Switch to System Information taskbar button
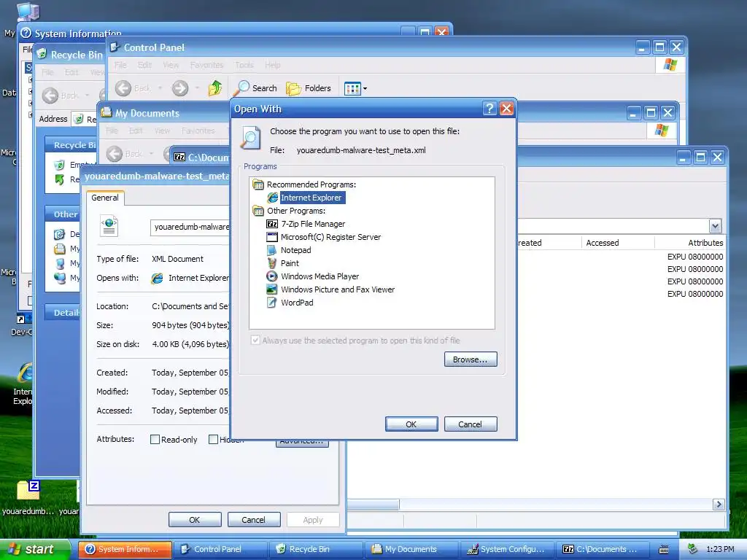 pyautogui.click(x=125, y=549)
